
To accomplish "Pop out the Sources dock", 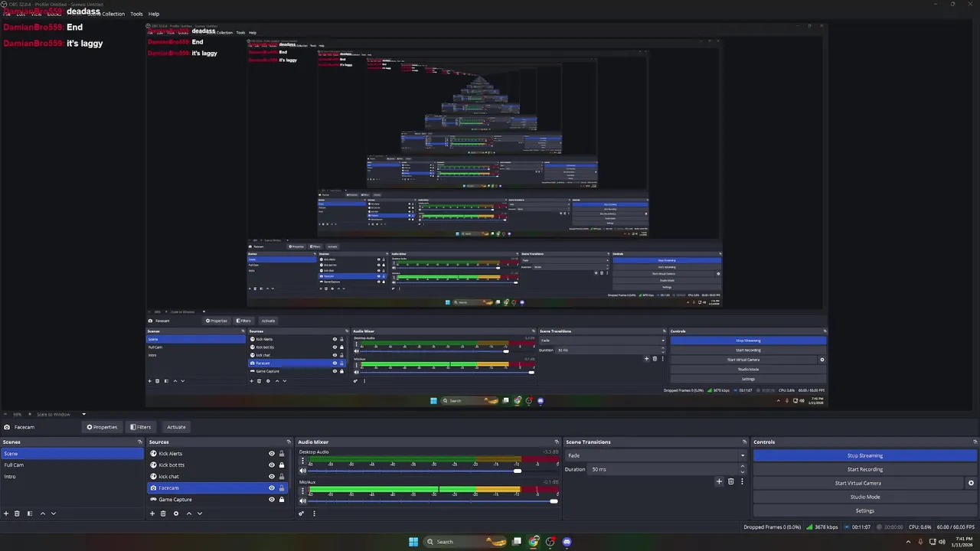I will tap(289, 442).
